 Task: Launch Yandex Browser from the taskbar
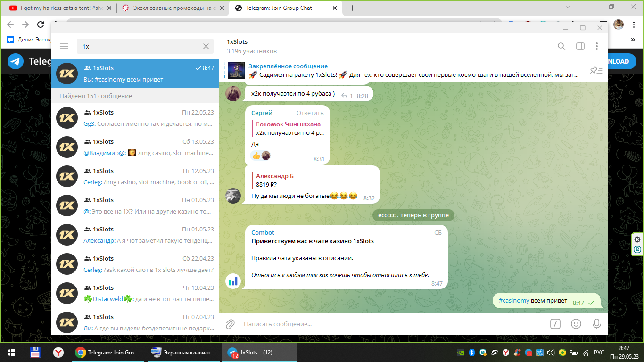[58, 352]
